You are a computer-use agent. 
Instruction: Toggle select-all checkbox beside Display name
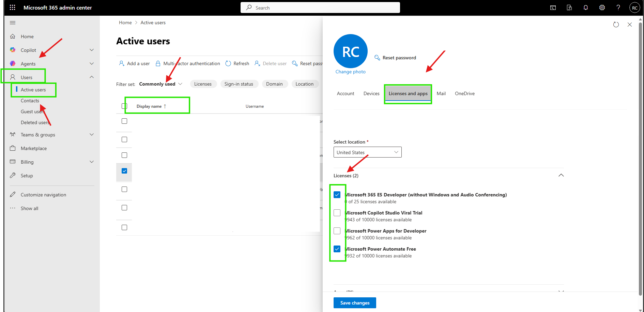[x=124, y=106]
